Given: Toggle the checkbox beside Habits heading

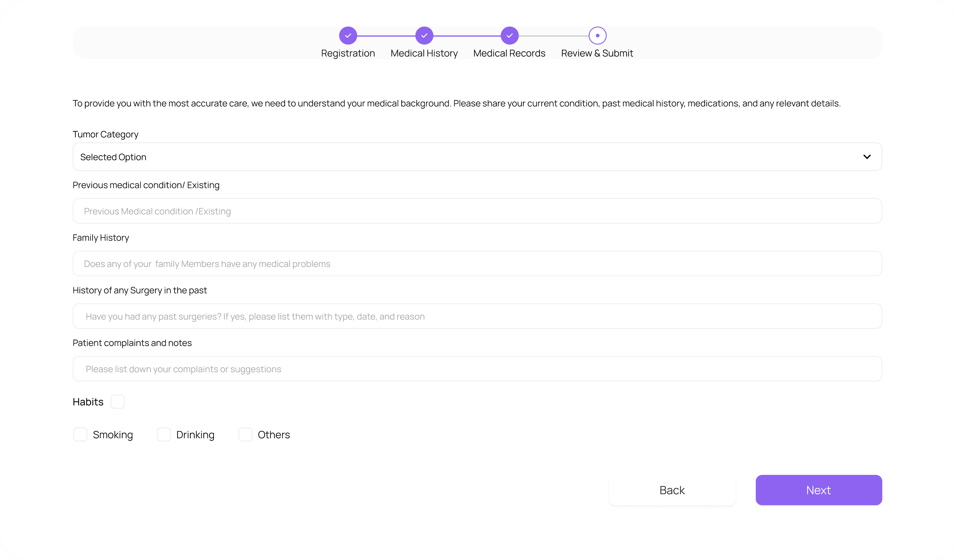Looking at the screenshot, I should click(x=118, y=402).
